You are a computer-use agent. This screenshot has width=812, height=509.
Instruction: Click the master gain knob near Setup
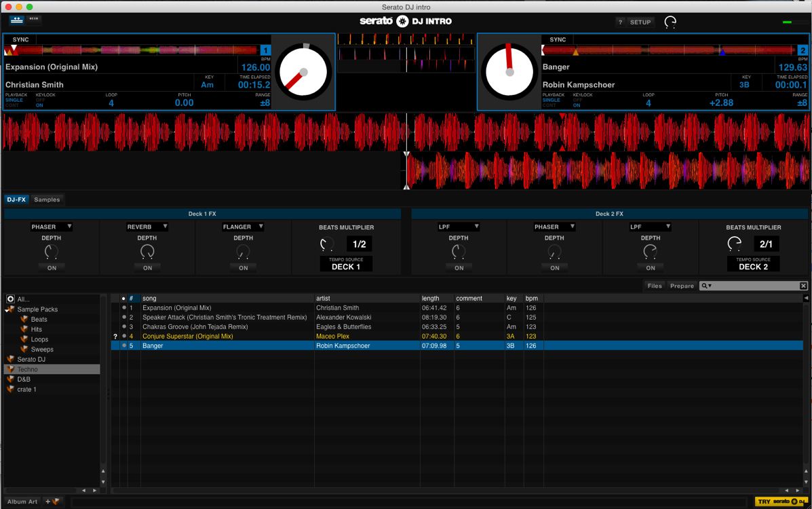pyautogui.click(x=670, y=22)
